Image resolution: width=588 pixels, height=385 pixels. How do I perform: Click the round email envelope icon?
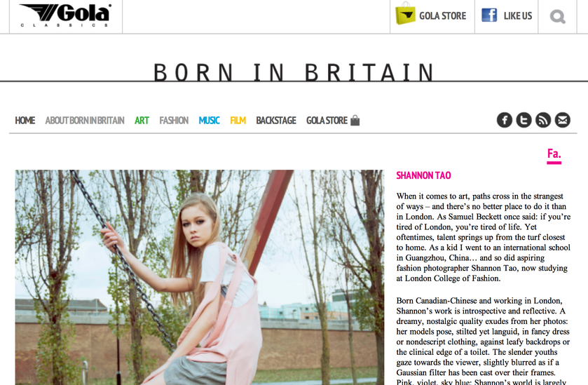(x=563, y=120)
